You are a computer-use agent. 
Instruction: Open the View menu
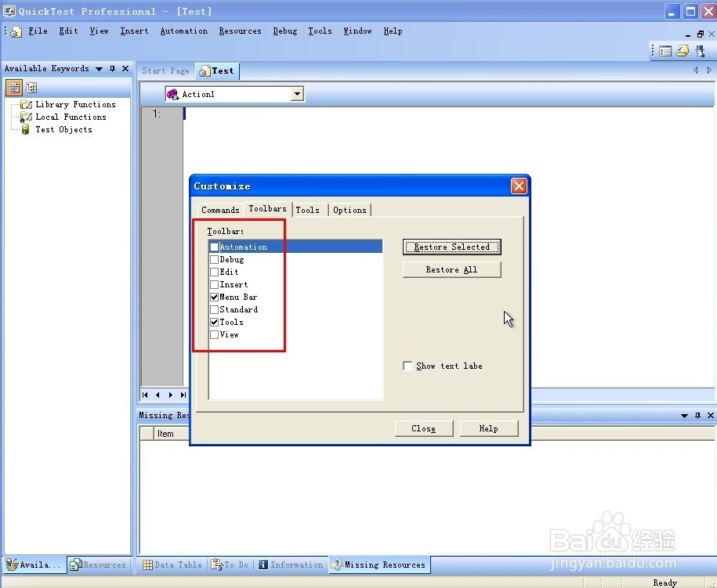(99, 31)
